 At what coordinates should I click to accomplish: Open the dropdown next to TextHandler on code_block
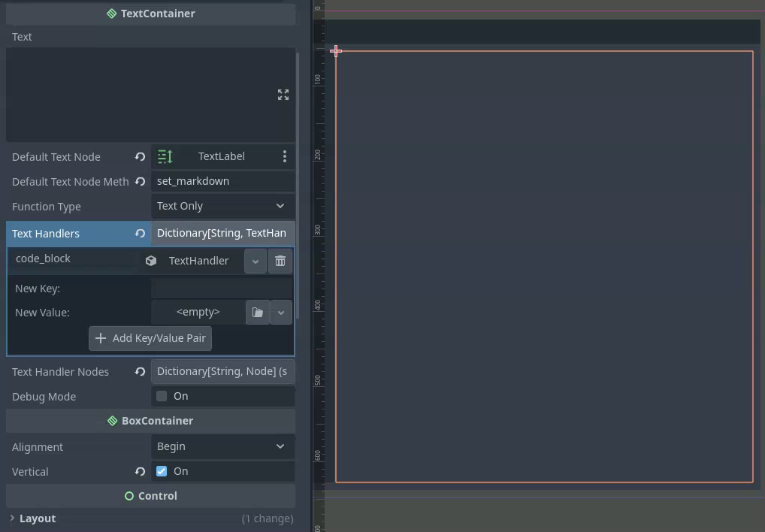tap(256, 260)
